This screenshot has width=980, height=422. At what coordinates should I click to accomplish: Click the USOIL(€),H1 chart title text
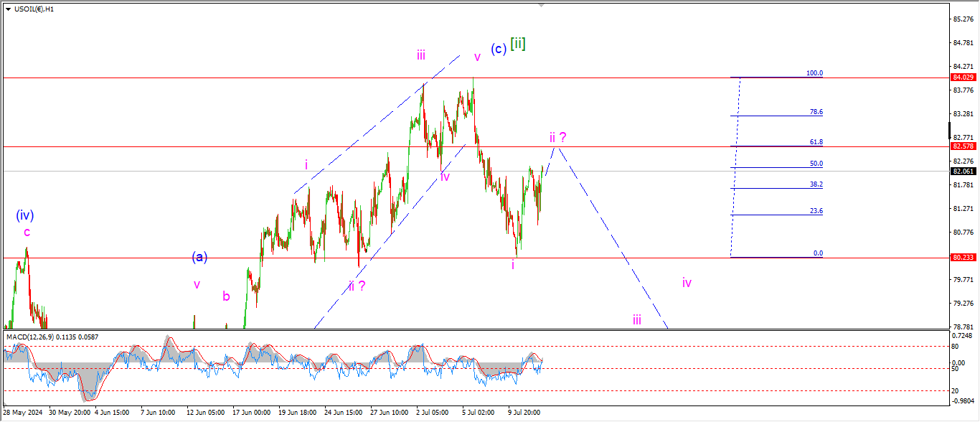point(34,9)
